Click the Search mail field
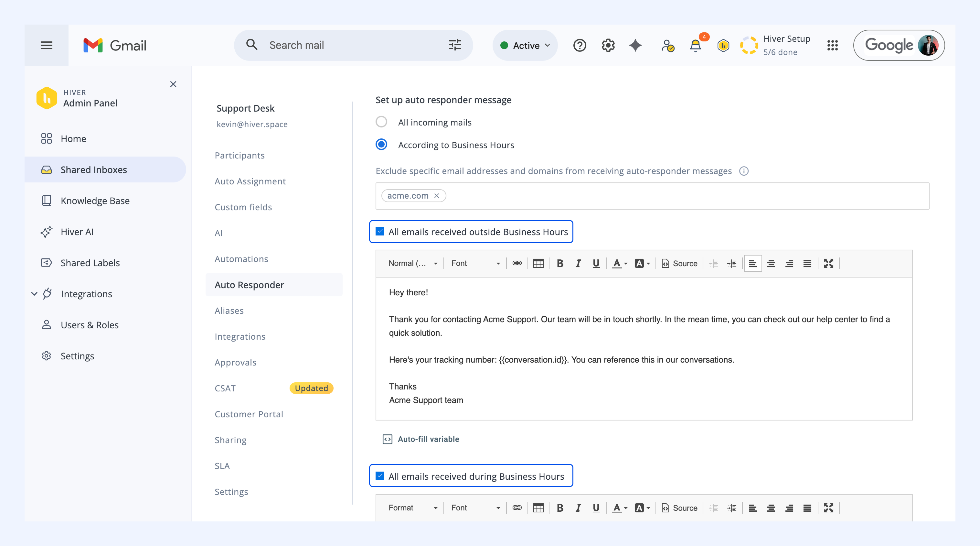This screenshot has height=546, width=980. [x=353, y=45]
